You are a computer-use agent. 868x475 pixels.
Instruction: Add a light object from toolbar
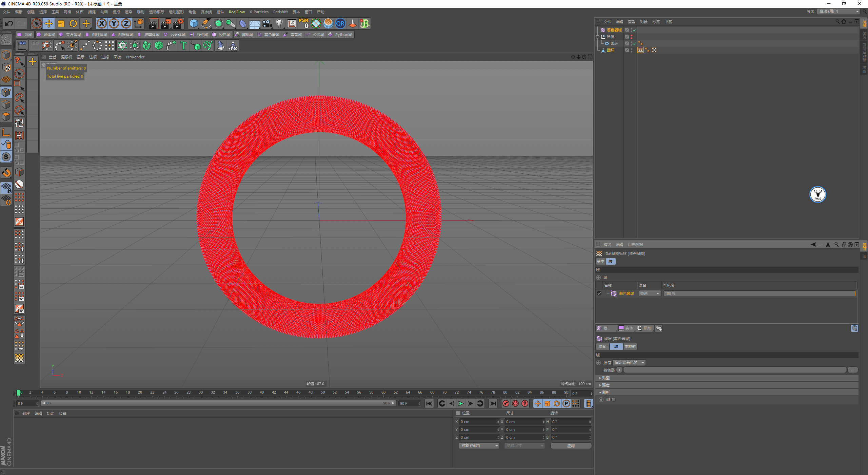[279, 23]
